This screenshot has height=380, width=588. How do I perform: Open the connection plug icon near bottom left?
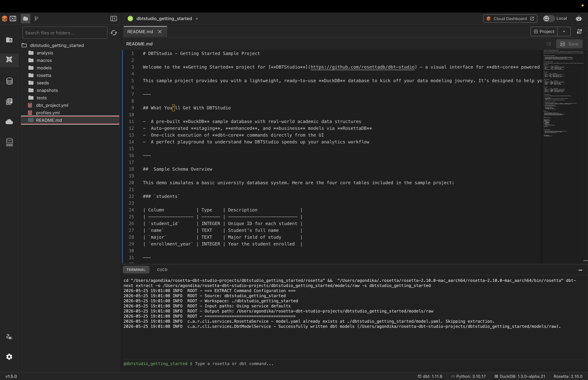coord(9,337)
